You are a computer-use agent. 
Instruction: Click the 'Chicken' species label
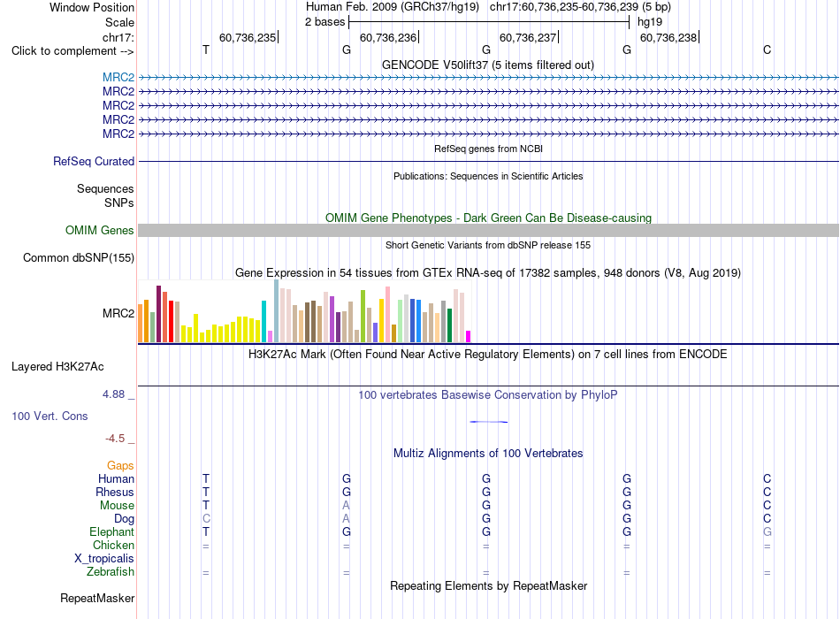coord(113,545)
